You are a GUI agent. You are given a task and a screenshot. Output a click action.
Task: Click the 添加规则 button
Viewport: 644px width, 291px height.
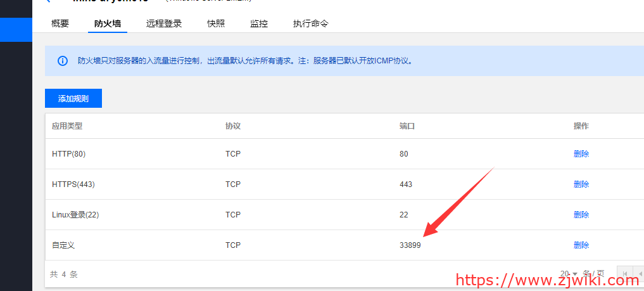[x=73, y=98]
